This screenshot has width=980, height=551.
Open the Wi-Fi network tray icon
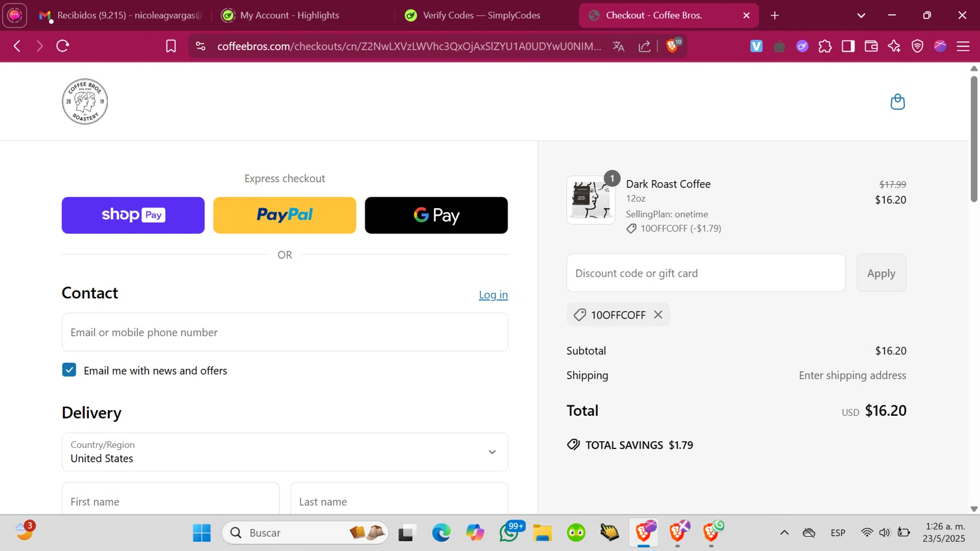coord(867,533)
